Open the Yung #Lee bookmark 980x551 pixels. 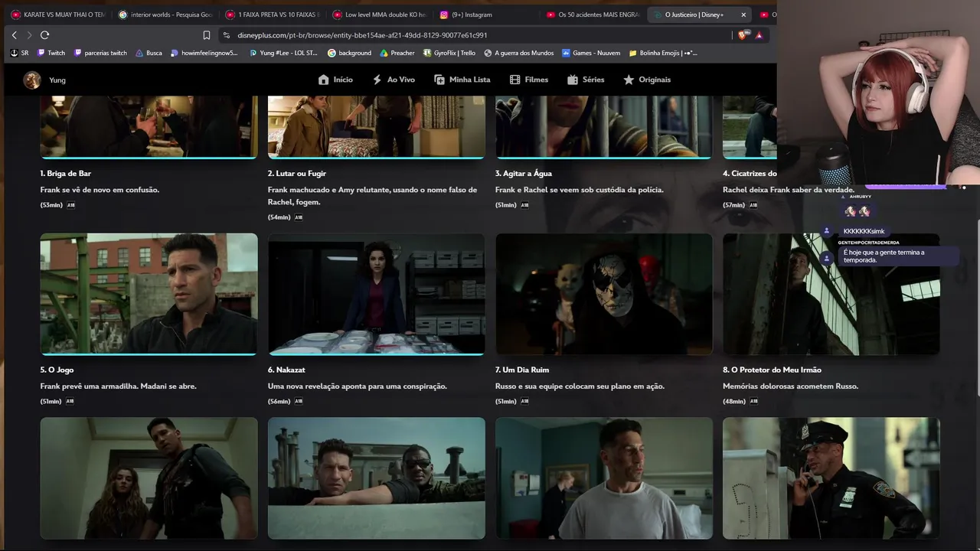(283, 53)
